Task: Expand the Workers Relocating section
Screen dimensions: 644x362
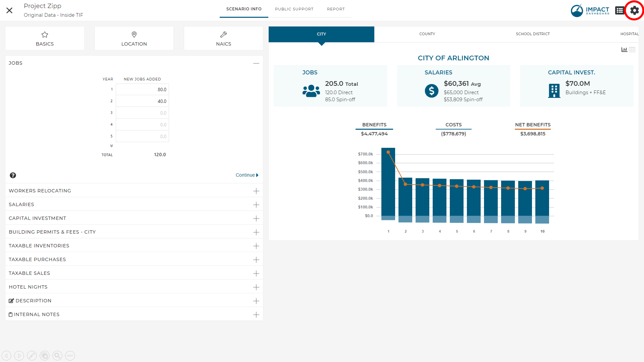Action: pos(256,191)
